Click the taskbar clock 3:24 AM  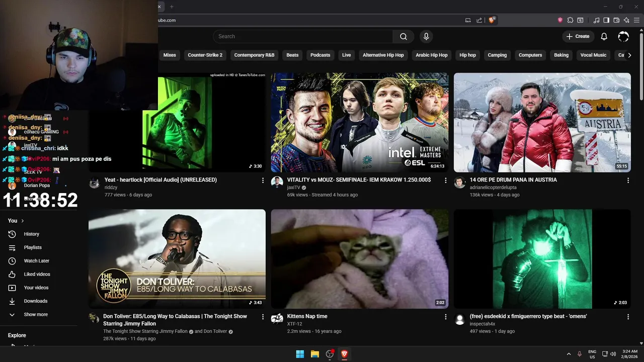tap(630, 354)
